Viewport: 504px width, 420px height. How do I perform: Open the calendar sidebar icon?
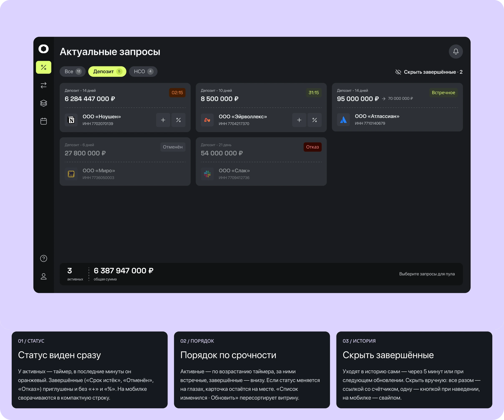click(43, 121)
